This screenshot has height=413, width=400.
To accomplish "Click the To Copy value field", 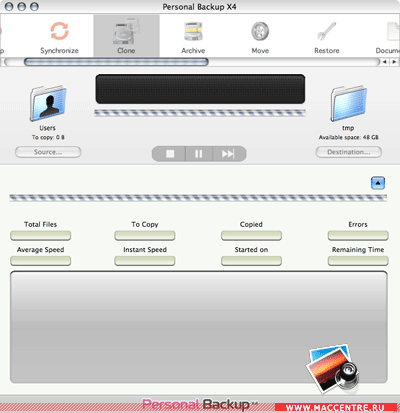I will 145,236.
